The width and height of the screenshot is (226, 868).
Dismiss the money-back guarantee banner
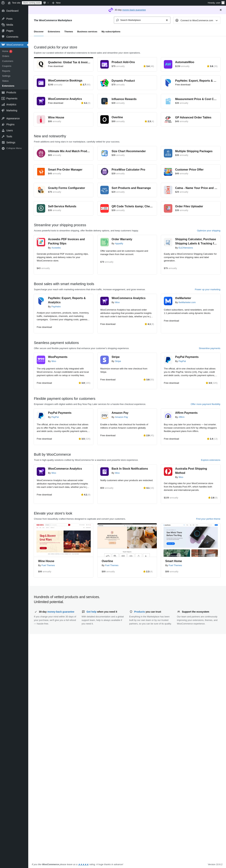[221, 10]
